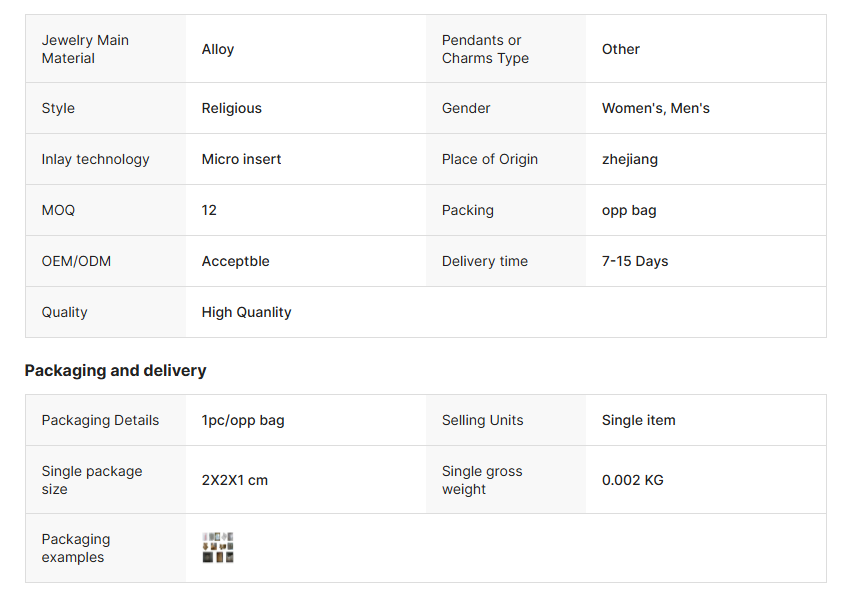Select the opp bag packing value
The image size is (843, 594).
point(629,210)
